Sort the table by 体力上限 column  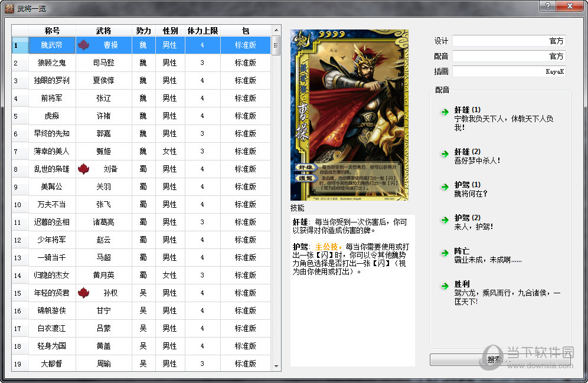[x=202, y=31]
